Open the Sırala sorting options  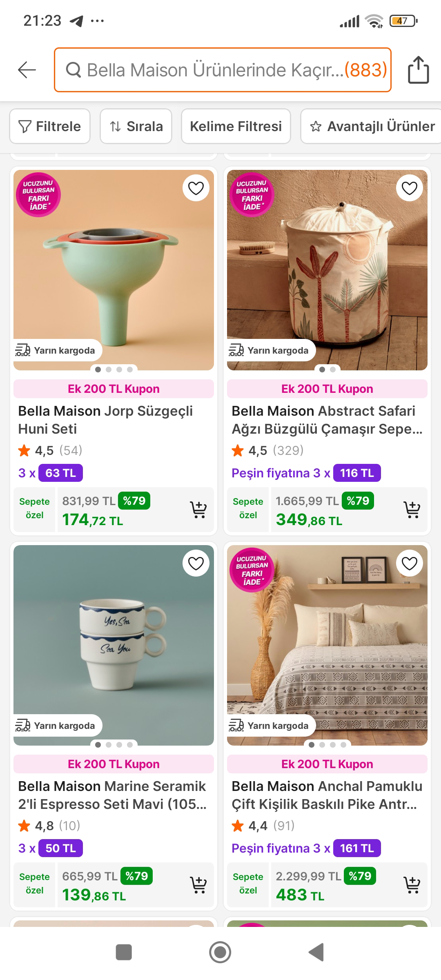coord(136,127)
